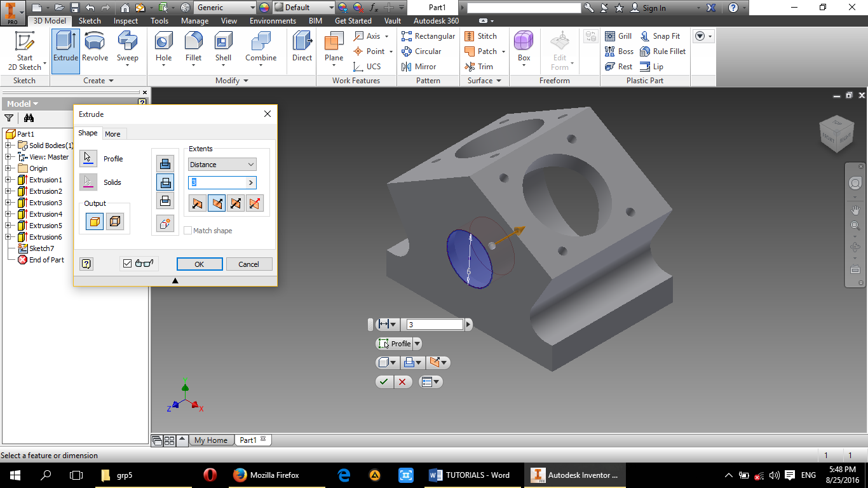Click the ViewCube in the viewport
Screen dimensions: 868x488
(x=836, y=134)
